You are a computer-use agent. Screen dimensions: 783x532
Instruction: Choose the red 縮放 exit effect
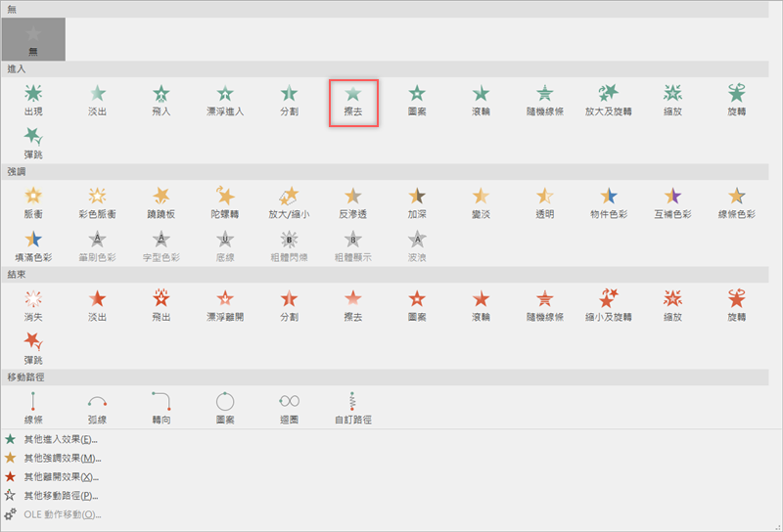pyautogui.click(x=672, y=305)
